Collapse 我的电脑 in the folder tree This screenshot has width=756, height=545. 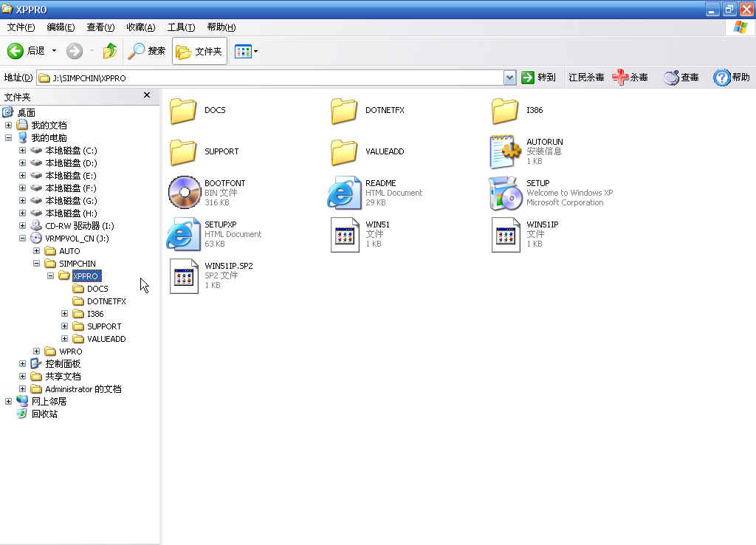click(x=9, y=138)
